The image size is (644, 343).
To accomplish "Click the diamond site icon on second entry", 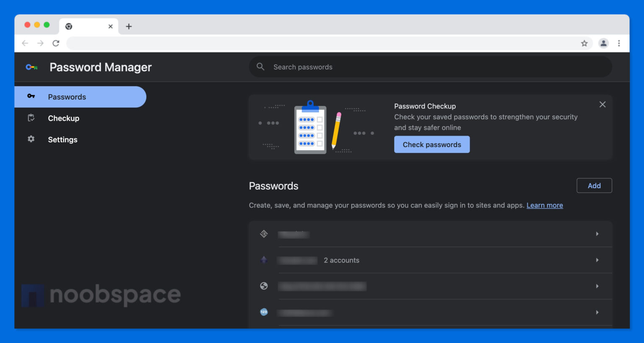I will [x=263, y=260].
